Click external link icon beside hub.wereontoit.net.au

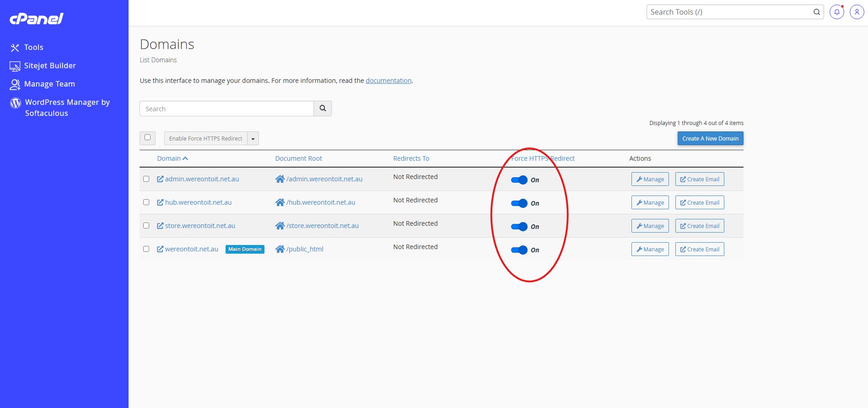click(x=160, y=202)
